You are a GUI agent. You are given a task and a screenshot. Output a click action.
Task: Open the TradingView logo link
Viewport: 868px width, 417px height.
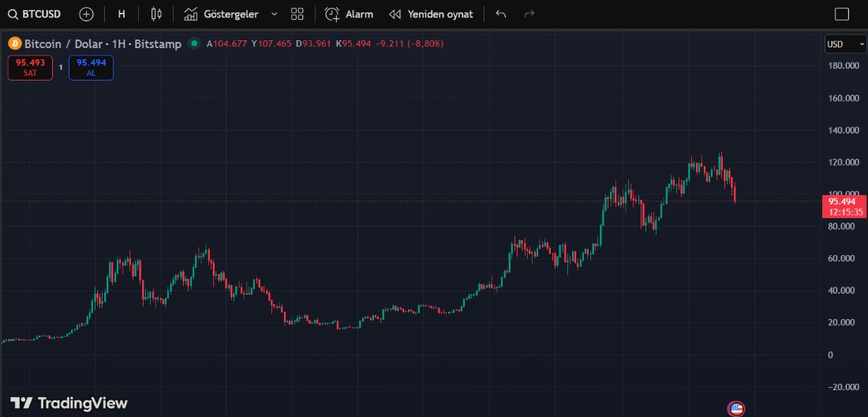coord(69,403)
